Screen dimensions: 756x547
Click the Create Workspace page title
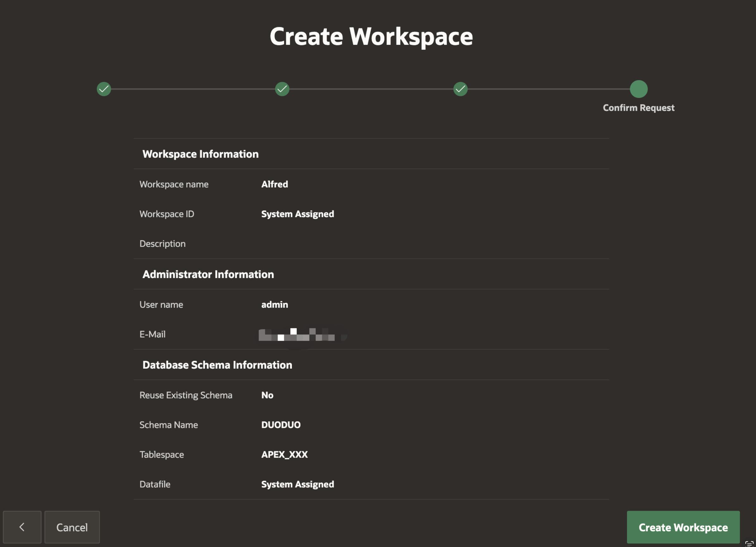(x=371, y=36)
